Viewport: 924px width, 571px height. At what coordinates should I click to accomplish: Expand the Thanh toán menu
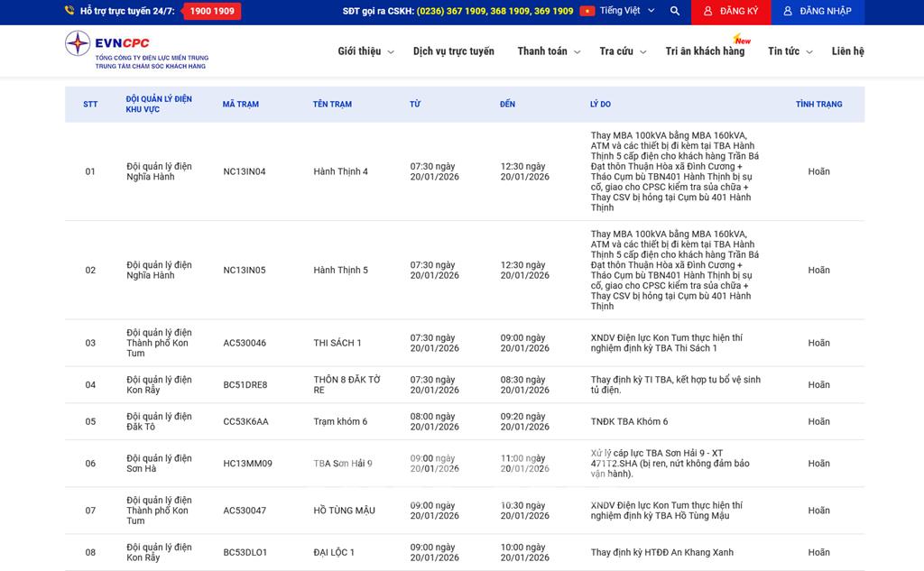[548, 51]
